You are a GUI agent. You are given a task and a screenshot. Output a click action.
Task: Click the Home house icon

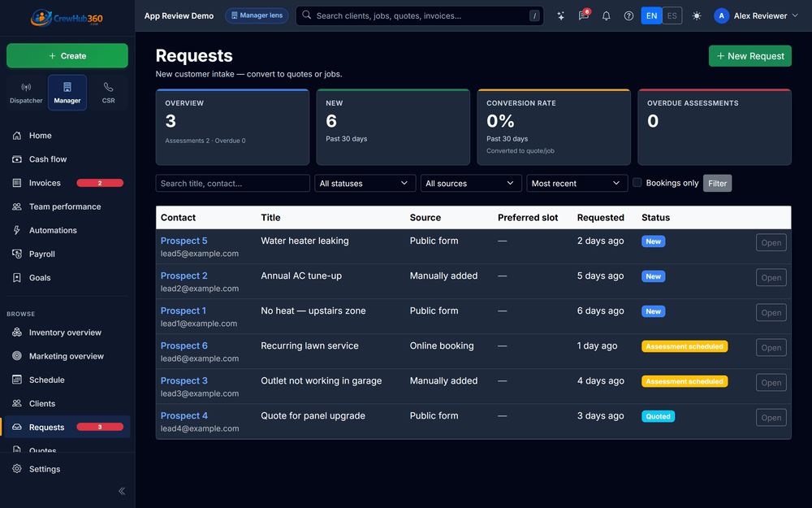(17, 135)
